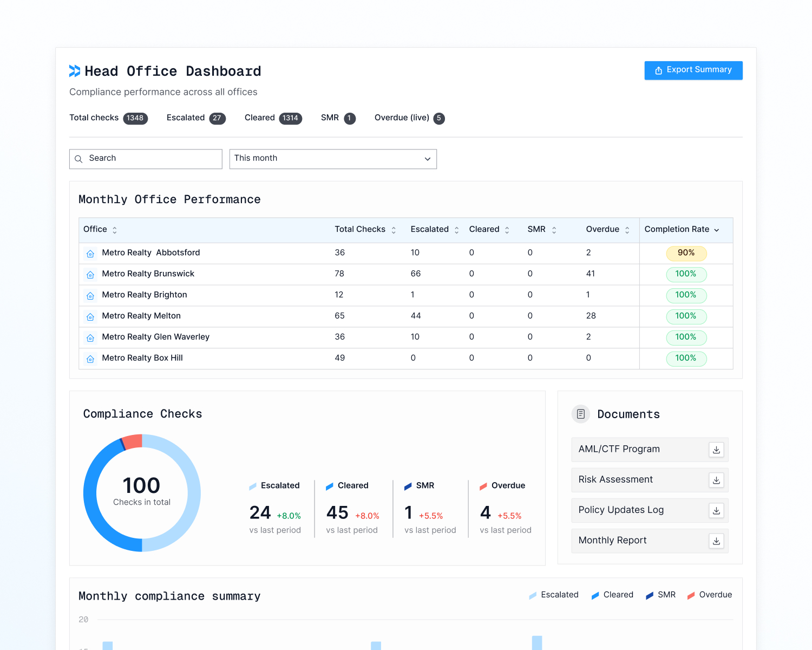Click house icon for Metro Realty Melton
Image resolution: width=812 pixels, height=650 pixels.
(90, 317)
